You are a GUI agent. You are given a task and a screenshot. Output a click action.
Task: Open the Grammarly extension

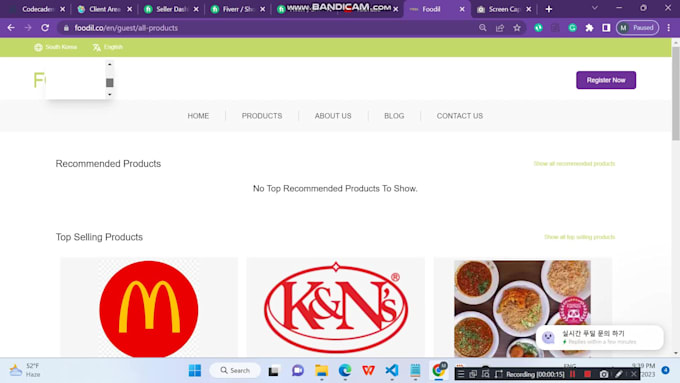[x=572, y=28]
